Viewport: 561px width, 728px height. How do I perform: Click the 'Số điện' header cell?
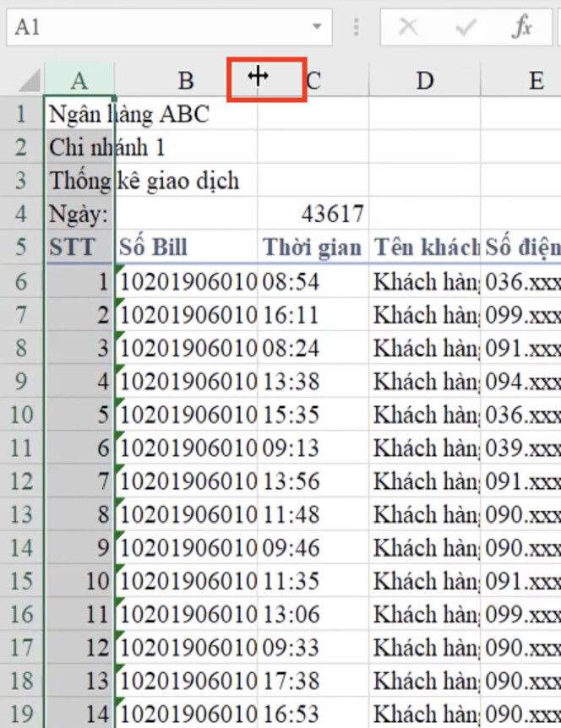(x=521, y=247)
